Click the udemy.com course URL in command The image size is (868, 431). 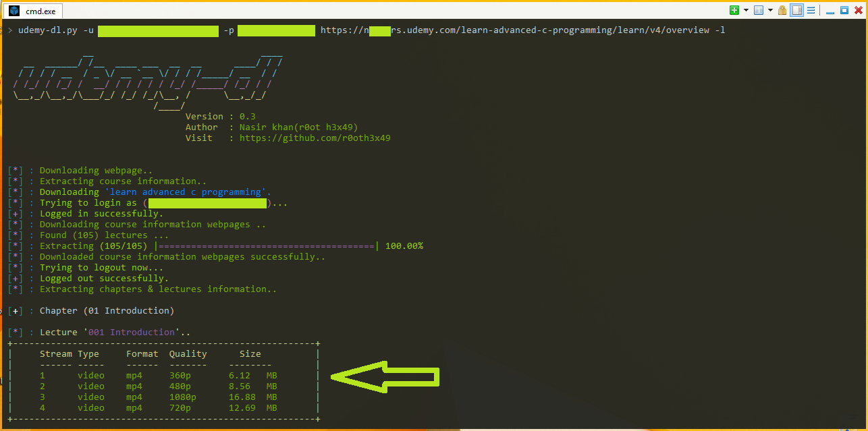[515, 30]
